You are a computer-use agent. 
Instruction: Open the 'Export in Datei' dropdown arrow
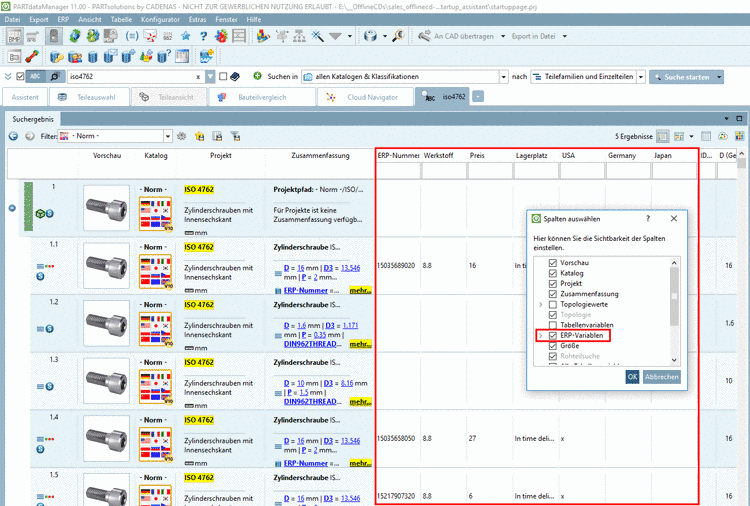coord(564,36)
